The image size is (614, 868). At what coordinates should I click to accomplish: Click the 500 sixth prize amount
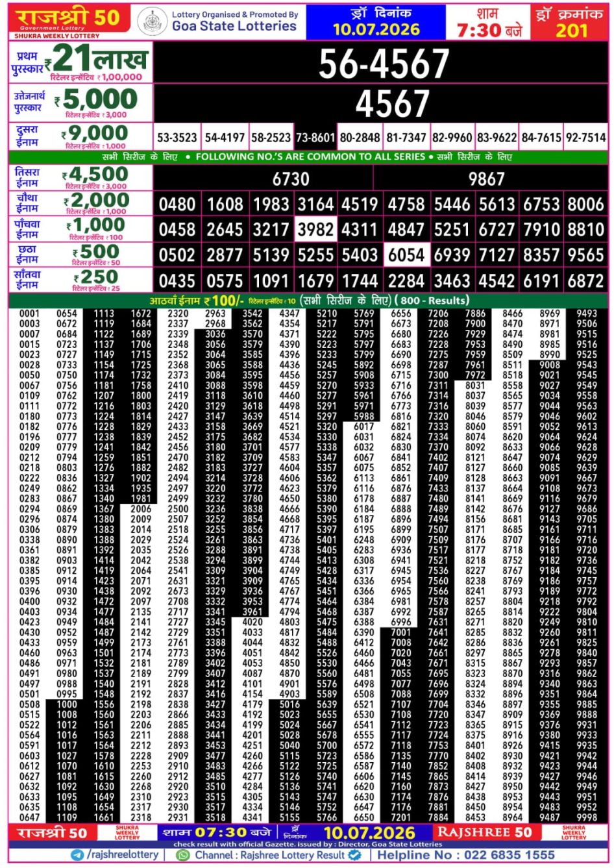point(100,251)
